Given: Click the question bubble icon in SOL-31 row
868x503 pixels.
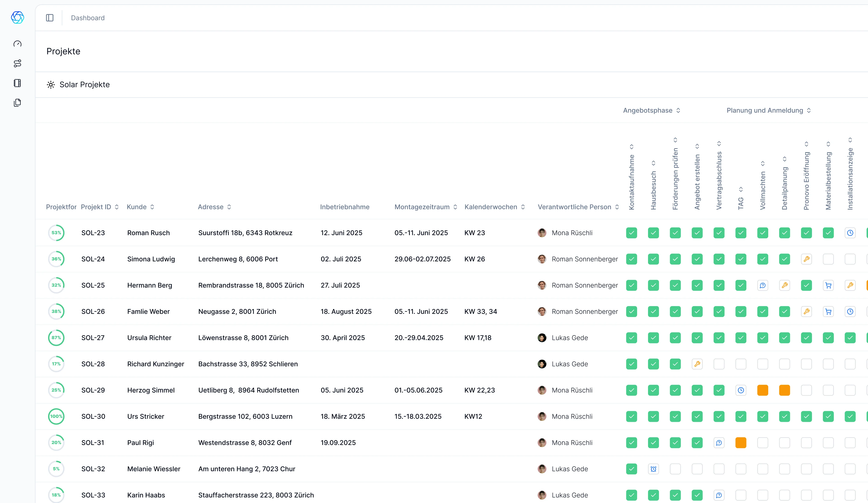Looking at the screenshot, I should [x=719, y=443].
